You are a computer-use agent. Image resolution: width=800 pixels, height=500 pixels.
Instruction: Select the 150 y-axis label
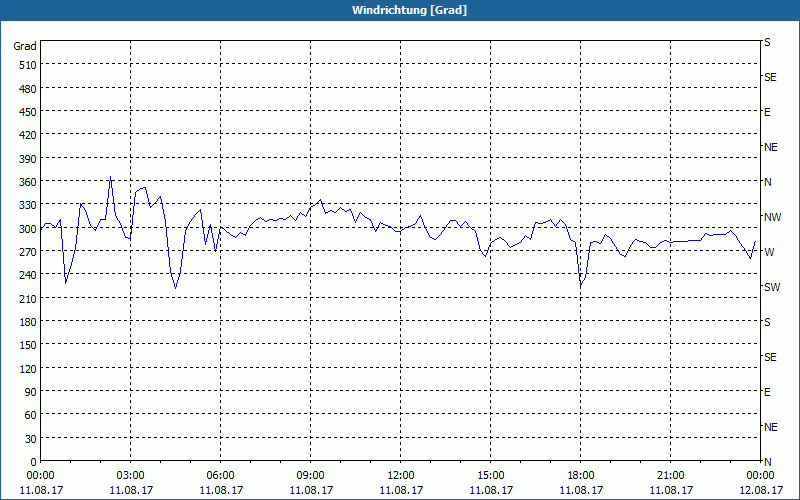[29, 345]
